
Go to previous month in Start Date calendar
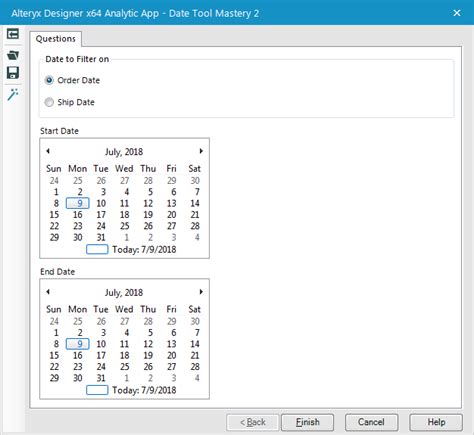pos(48,151)
